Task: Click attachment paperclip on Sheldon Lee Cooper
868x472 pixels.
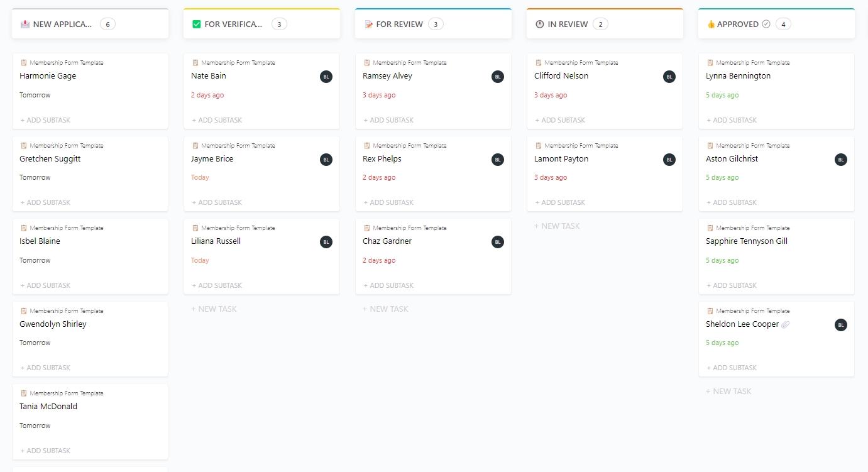Action: pos(785,324)
